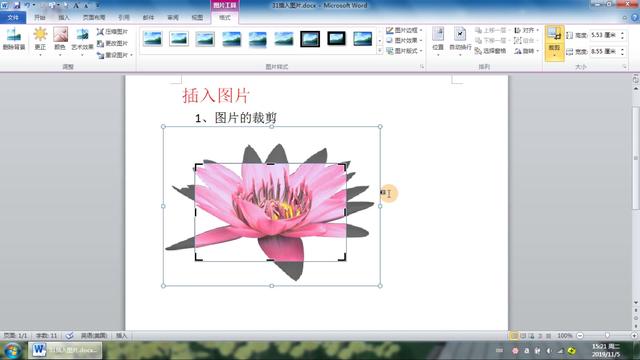Open the Position (位置) icon

(x=438, y=39)
